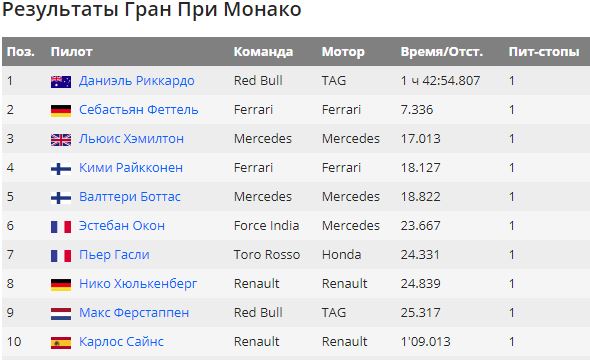Open Макс Ферстаппен driver page

click(x=134, y=313)
